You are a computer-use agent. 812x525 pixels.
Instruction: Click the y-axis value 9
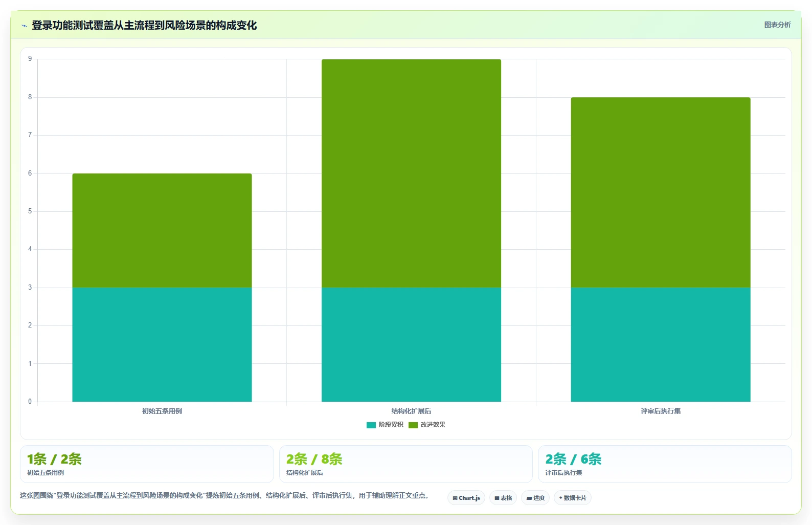click(x=30, y=59)
